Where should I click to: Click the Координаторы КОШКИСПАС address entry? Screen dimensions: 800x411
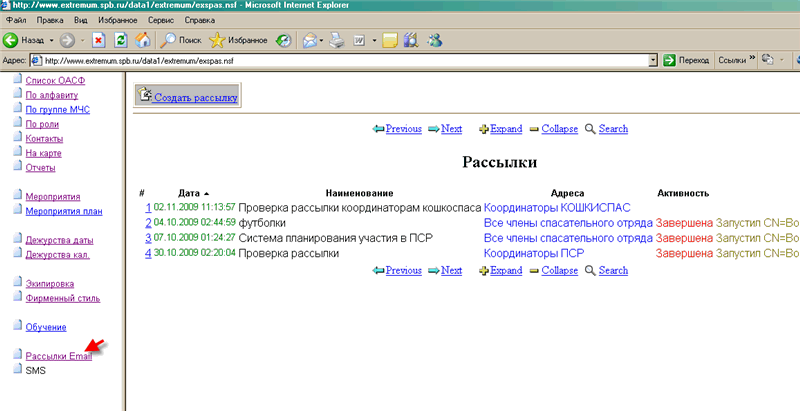click(557, 208)
